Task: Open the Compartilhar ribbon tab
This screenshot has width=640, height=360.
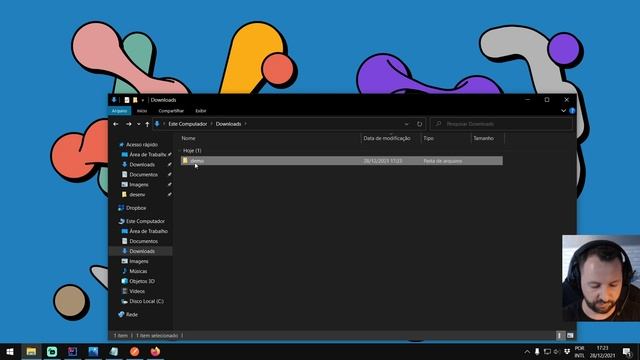Action: (171, 111)
